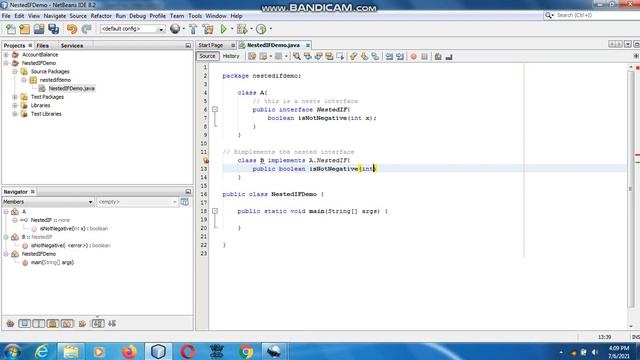Open the Navigator filter settings icon beside empty dropdown
This screenshot has width=640, height=360.
(184, 202)
